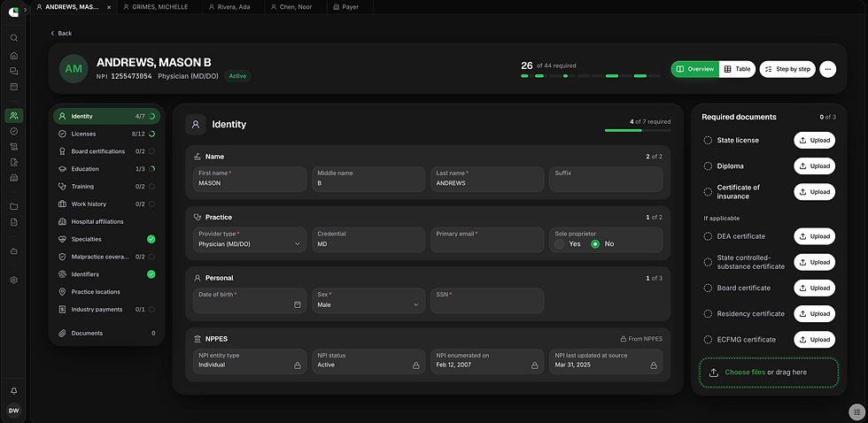
Task: Click the bottom-right list widget icon
Action: click(x=856, y=411)
